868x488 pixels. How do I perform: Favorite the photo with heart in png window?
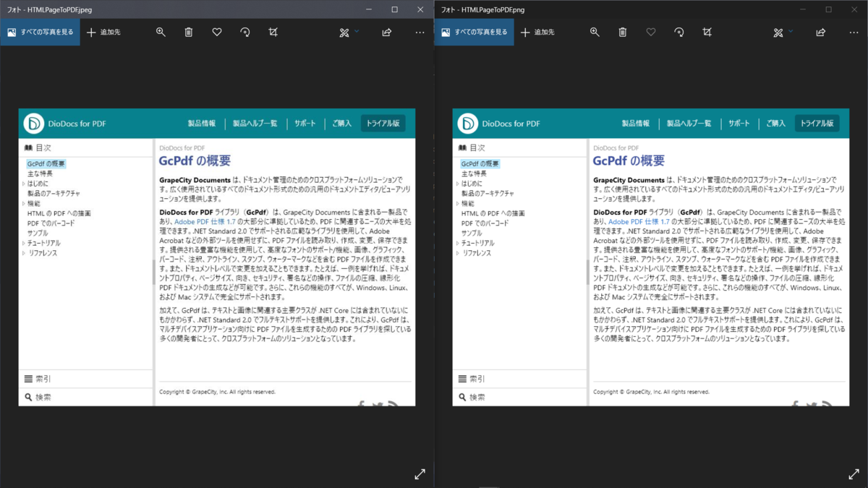651,33
